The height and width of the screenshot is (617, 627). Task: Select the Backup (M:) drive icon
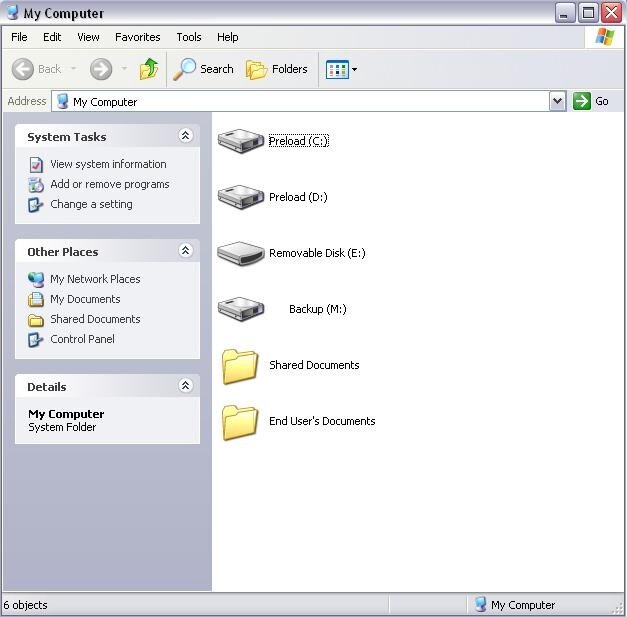241,309
